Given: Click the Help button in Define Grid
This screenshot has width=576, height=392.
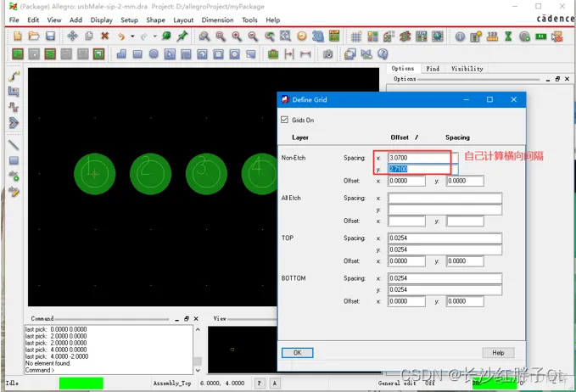Looking at the screenshot, I should coord(498,353).
